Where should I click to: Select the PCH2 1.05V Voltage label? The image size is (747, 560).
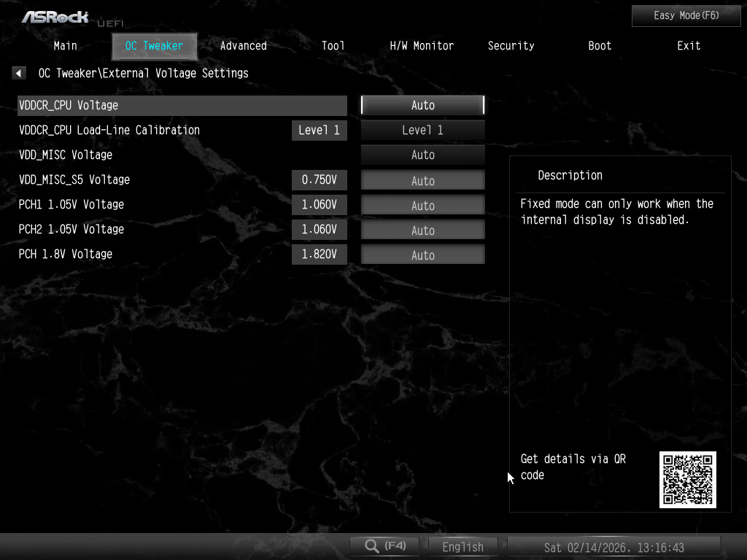pyautogui.click(x=71, y=229)
